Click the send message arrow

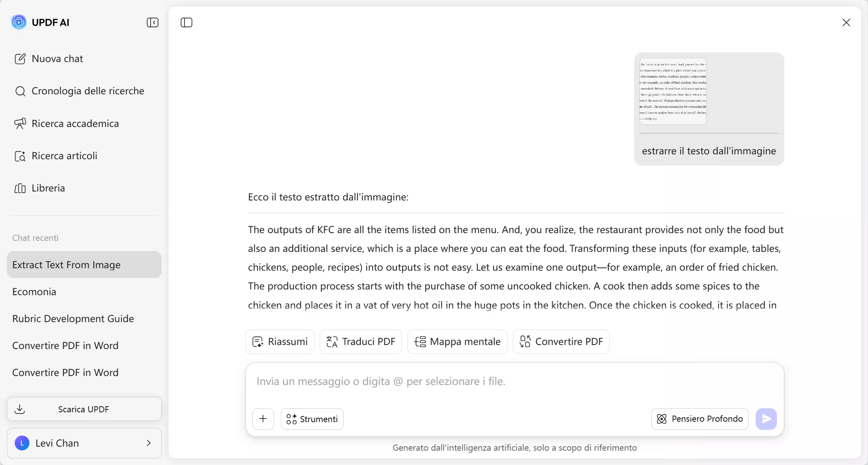click(x=766, y=419)
